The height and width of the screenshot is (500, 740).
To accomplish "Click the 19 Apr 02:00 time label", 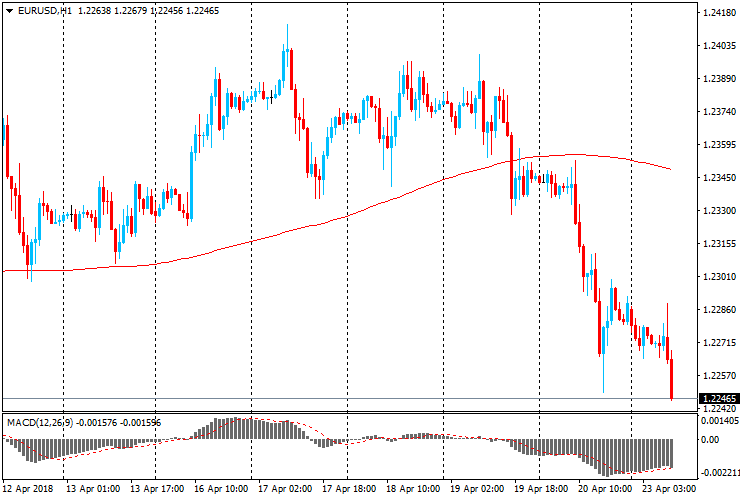I will tap(477, 489).
